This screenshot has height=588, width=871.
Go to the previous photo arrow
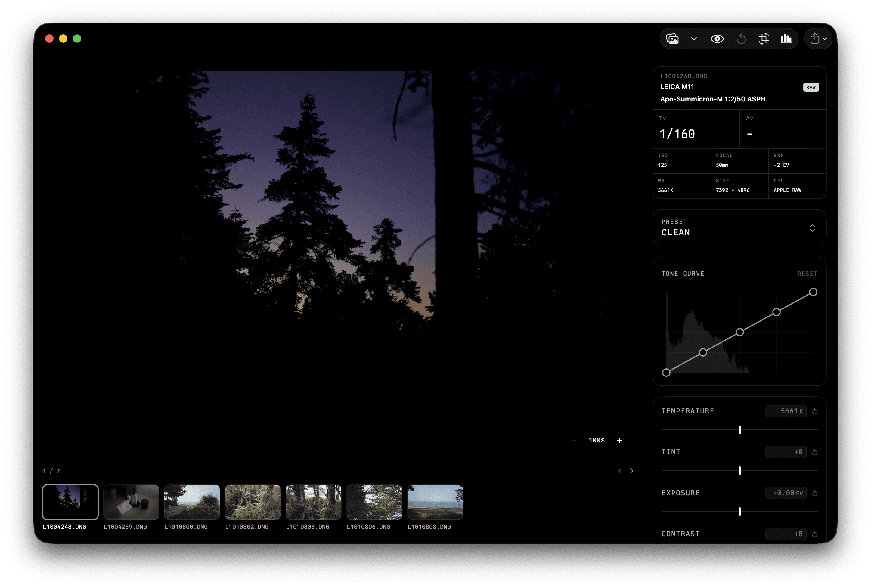[x=620, y=471]
